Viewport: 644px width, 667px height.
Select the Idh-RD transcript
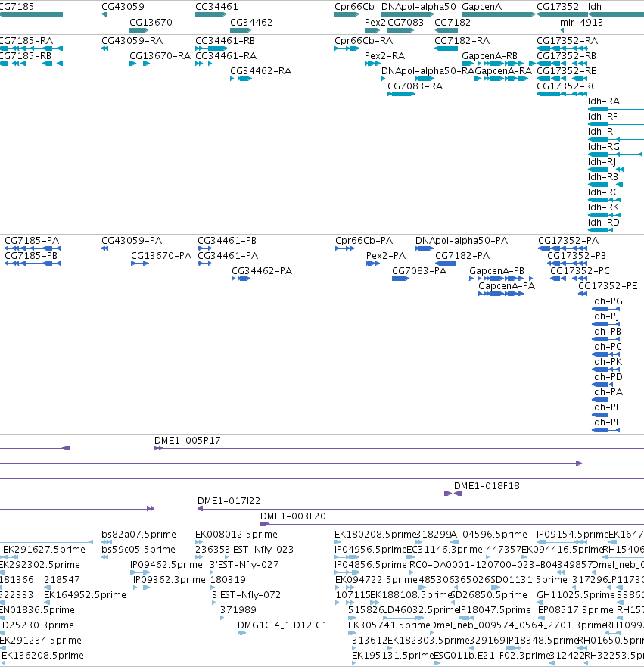coord(600,230)
